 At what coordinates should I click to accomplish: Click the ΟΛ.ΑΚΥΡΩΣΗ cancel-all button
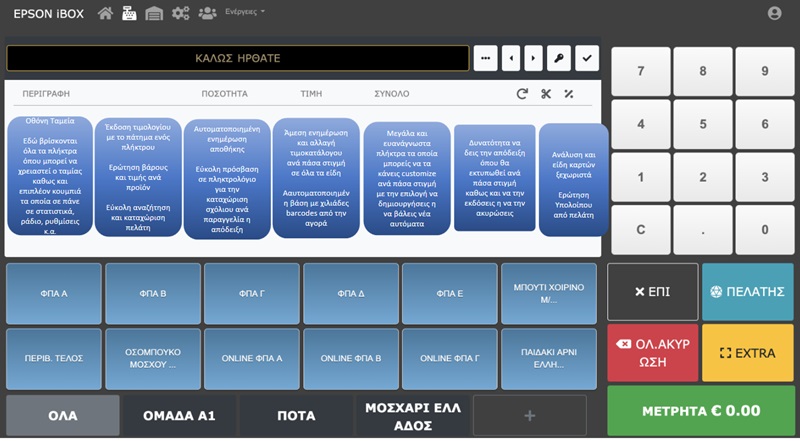point(652,352)
